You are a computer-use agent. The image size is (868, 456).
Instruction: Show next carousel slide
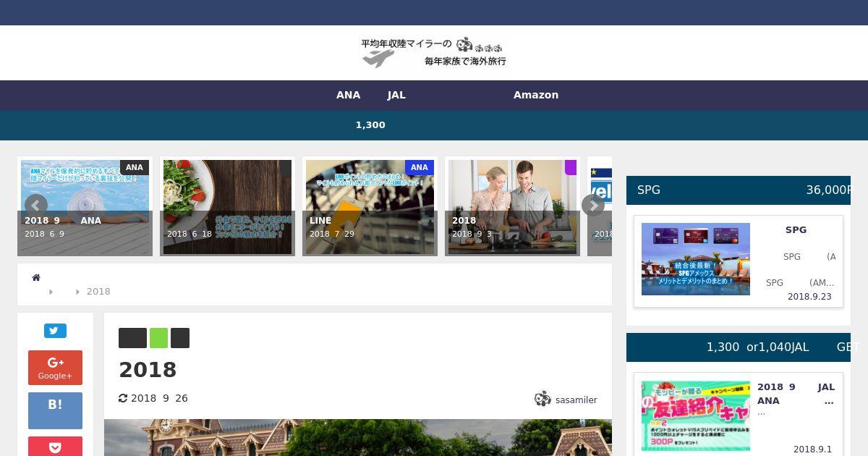(593, 206)
